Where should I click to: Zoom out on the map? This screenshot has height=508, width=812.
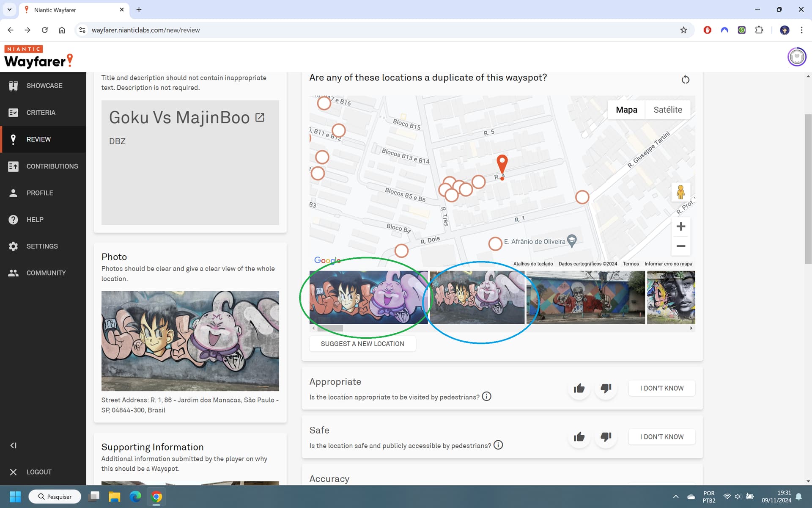pos(681,246)
